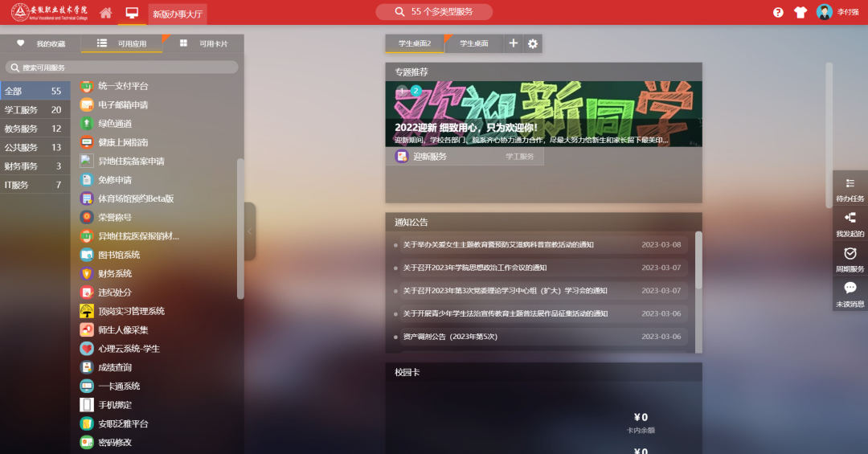The image size is (868, 454).
Task: Switch to 可用卡片 tab
Action: pyautogui.click(x=204, y=43)
